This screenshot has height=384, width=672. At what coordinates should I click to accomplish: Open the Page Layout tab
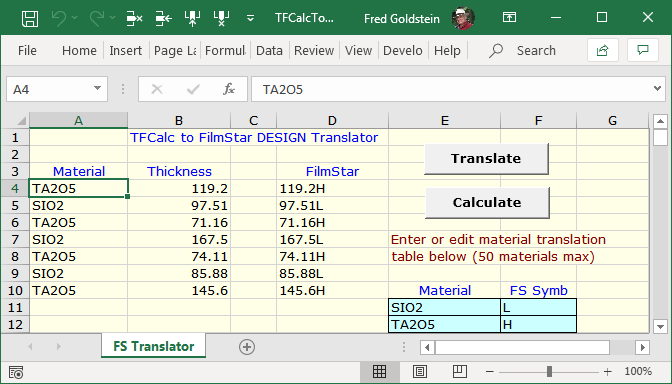tap(175, 51)
